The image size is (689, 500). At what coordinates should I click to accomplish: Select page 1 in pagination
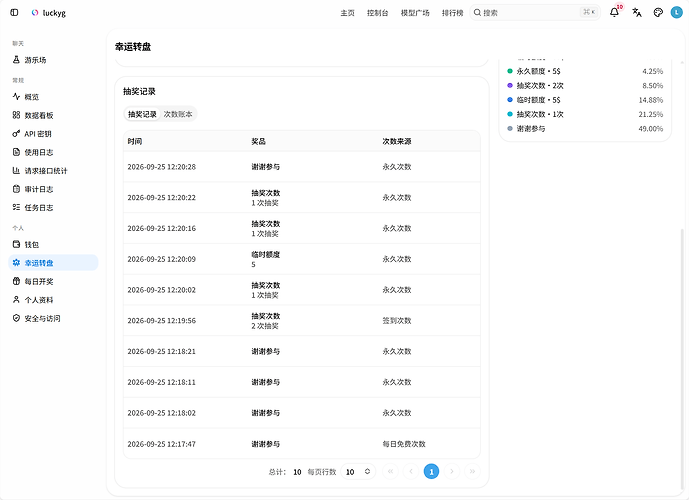pos(432,472)
